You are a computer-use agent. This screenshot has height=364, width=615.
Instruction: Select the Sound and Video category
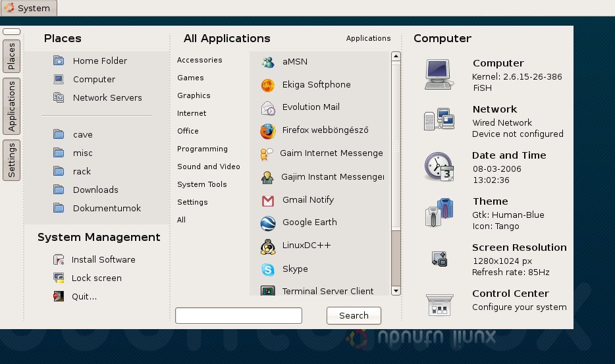[x=208, y=167]
